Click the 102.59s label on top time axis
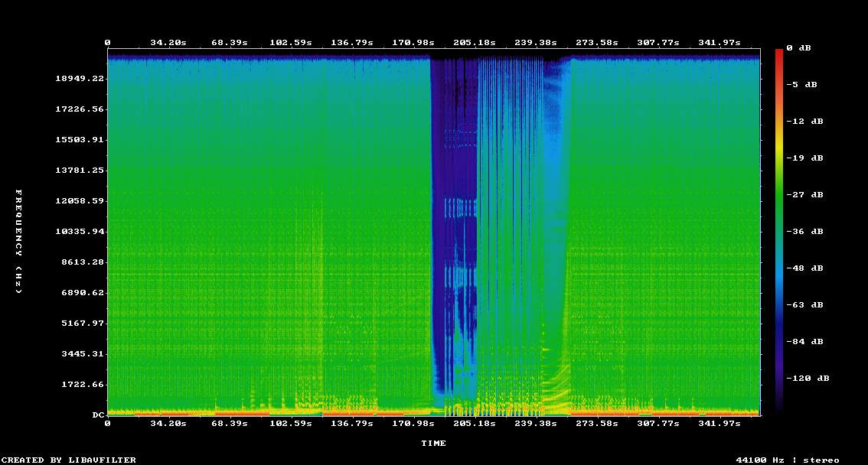Viewport: 868px width, 465px height. tap(291, 43)
